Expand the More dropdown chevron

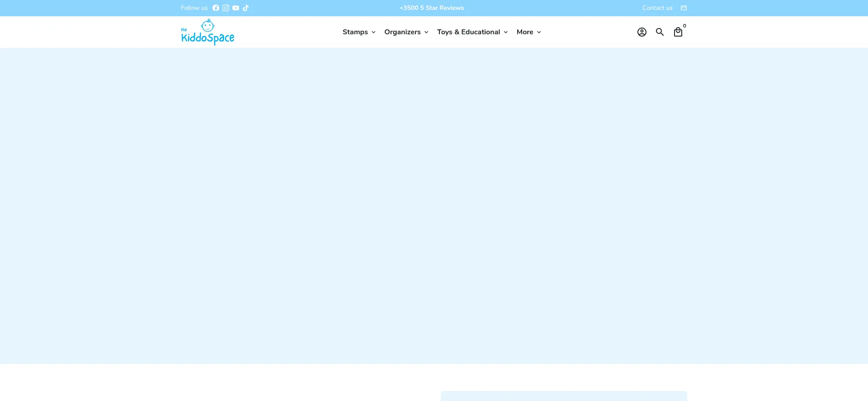539,33
